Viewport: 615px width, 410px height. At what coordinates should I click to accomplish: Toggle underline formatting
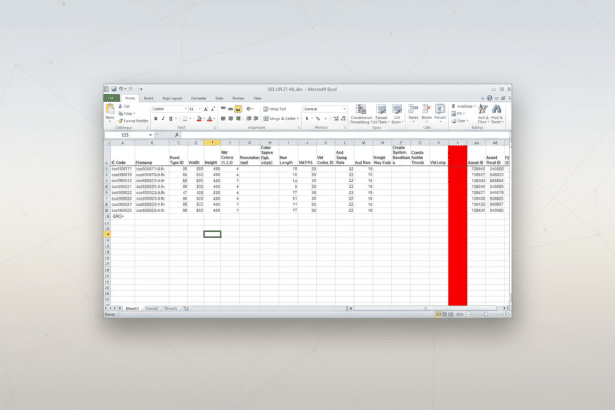click(x=170, y=118)
